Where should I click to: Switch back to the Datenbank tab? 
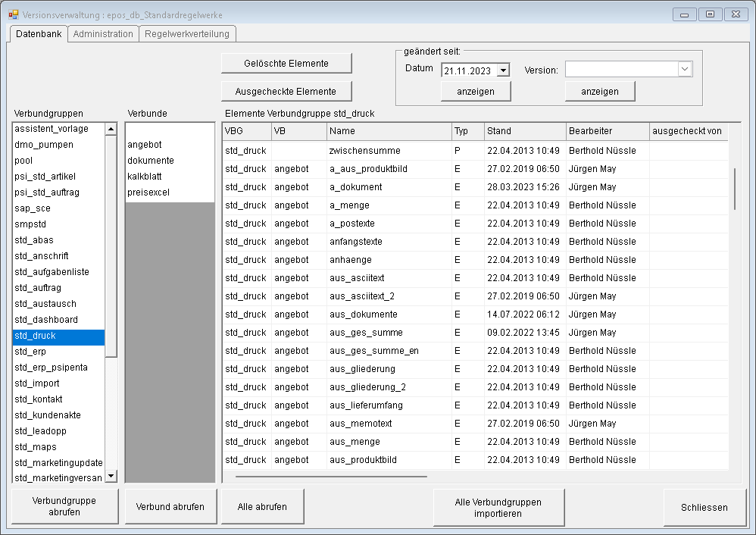(37, 33)
